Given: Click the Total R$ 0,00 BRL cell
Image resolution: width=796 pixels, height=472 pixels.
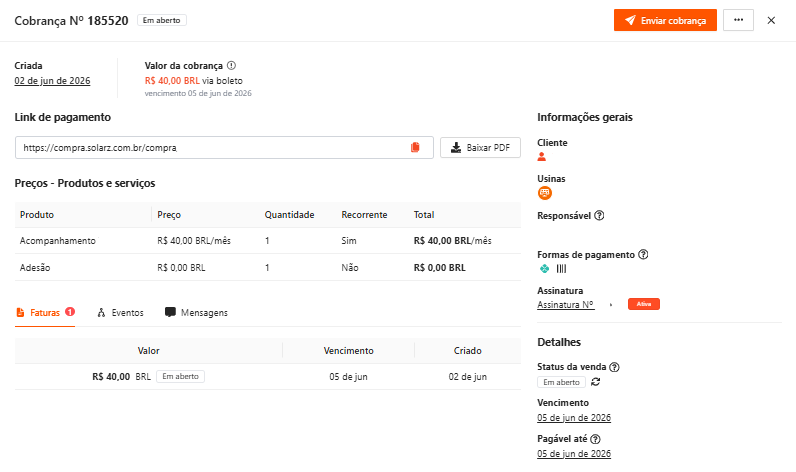Looking at the screenshot, I should click(x=440, y=267).
